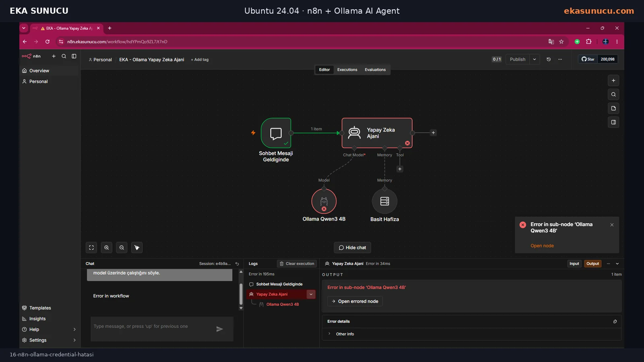Toggle Yapay Zeka Ajani log row chevron

coord(311,294)
